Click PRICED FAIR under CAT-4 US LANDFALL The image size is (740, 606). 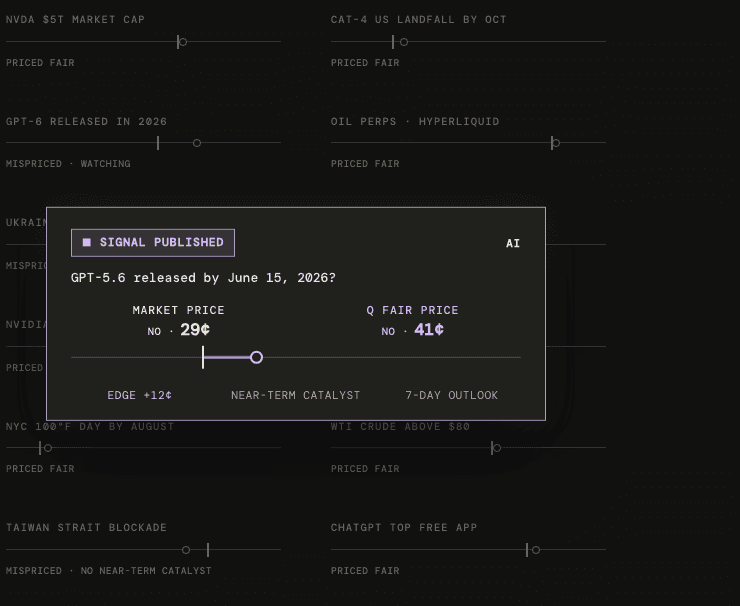(x=365, y=62)
